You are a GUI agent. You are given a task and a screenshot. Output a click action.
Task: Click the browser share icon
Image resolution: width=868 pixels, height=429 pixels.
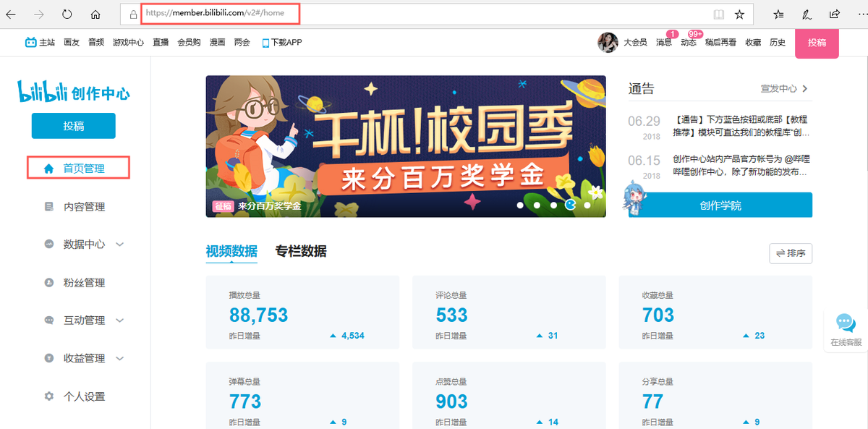coord(835,14)
